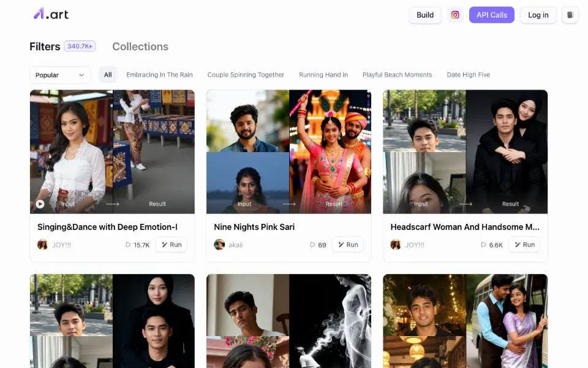Toggle the theme icon button beside Log in
The width and height of the screenshot is (588, 368).
click(x=570, y=15)
